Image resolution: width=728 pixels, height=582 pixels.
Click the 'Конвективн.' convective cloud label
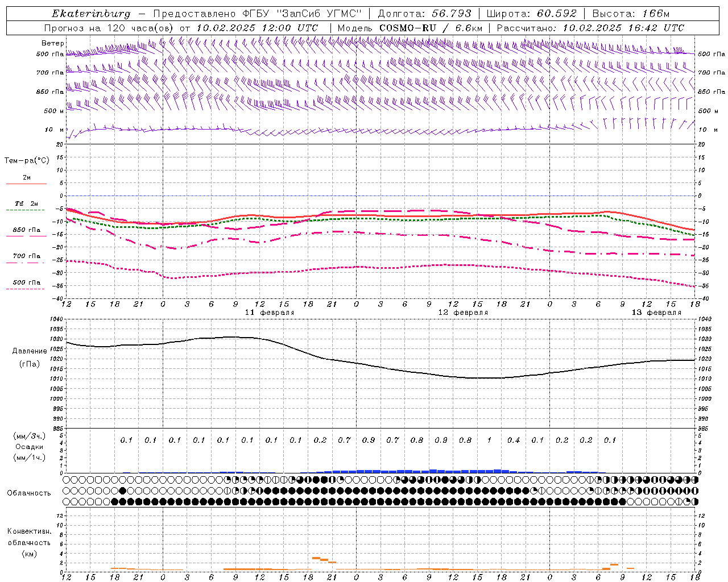[29, 531]
